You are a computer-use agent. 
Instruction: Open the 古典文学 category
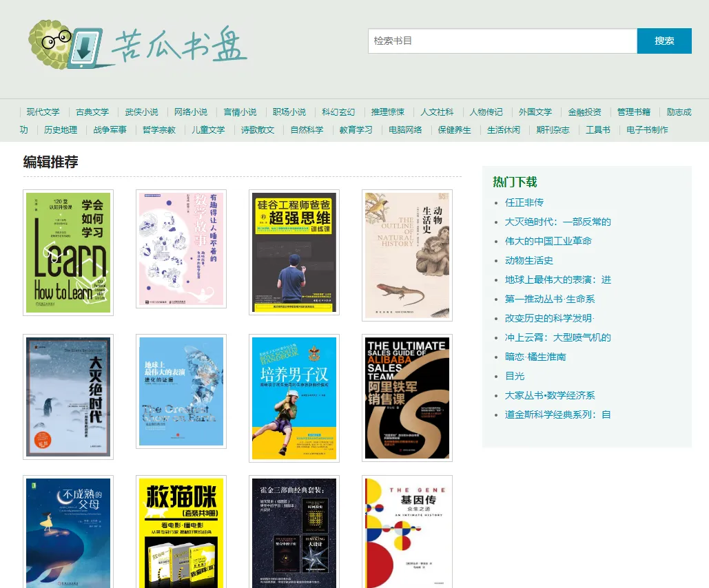[92, 112]
